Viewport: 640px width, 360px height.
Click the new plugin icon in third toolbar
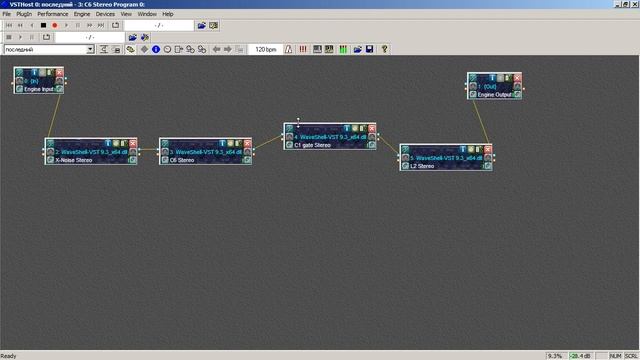coord(130,49)
